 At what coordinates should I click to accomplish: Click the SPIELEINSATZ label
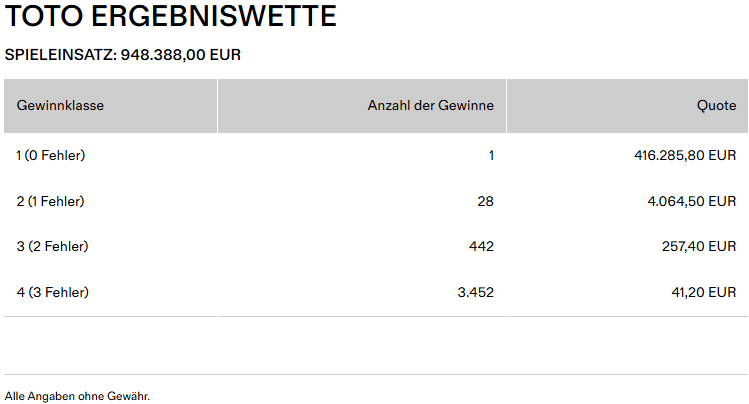(60, 54)
